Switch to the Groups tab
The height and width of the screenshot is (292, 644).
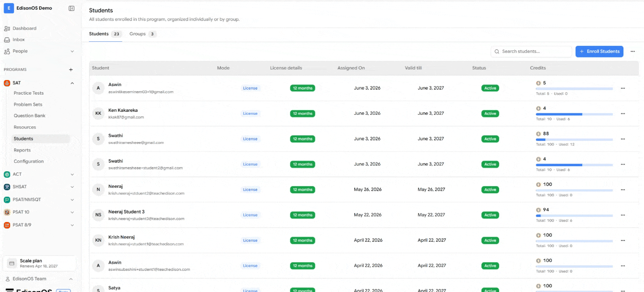(143, 34)
